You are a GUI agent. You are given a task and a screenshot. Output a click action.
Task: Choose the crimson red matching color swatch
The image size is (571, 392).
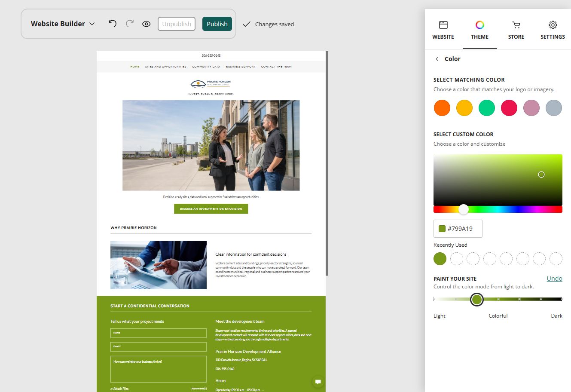coord(509,108)
